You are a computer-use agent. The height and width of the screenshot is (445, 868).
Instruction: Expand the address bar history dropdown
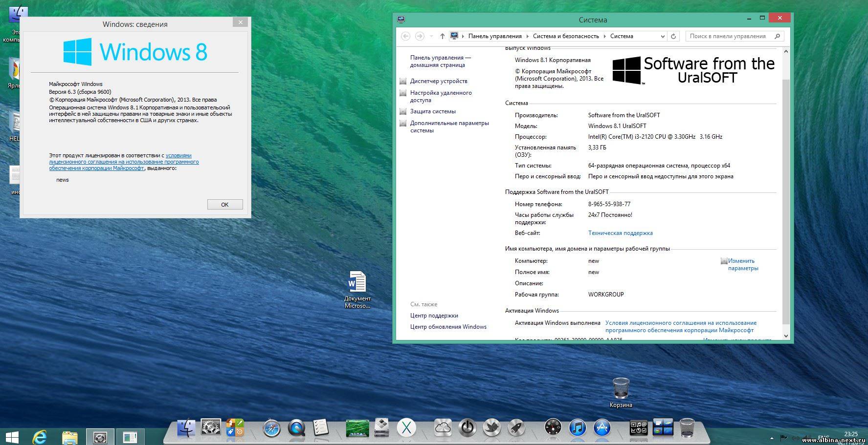663,36
